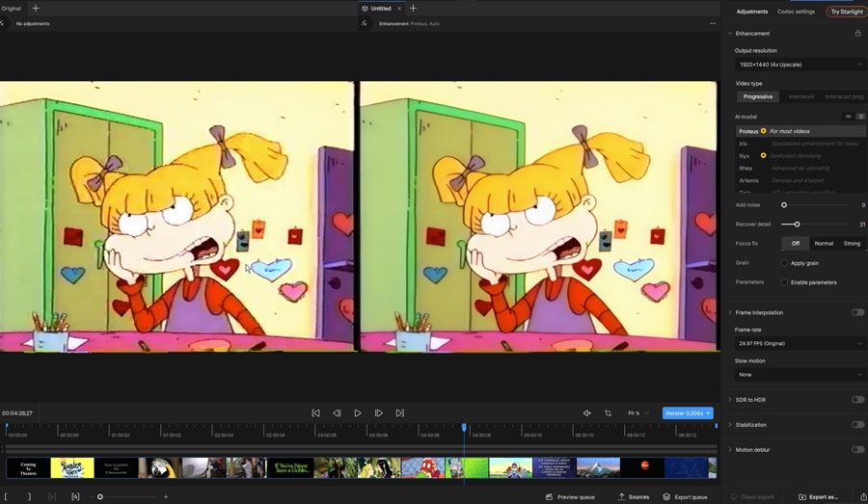The image size is (868, 504).
Task: Turn on SDR to HDR switch
Action: (x=857, y=399)
